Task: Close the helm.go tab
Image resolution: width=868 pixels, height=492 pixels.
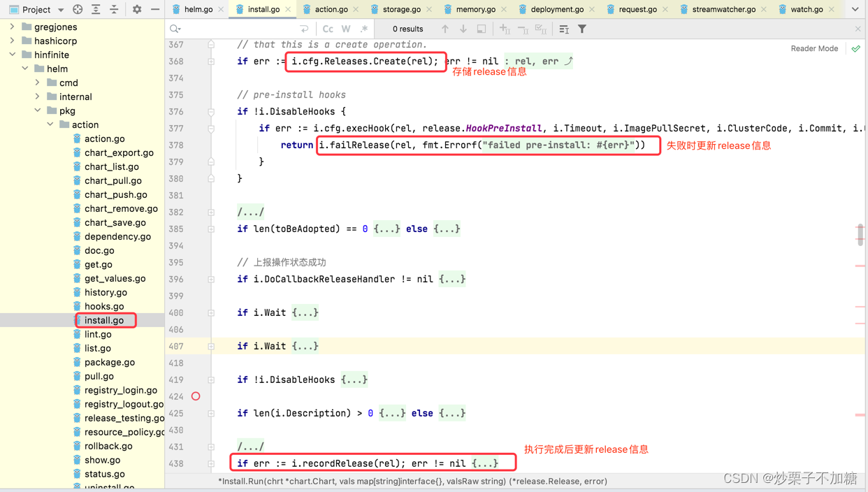Action: pyautogui.click(x=221, y=10)
